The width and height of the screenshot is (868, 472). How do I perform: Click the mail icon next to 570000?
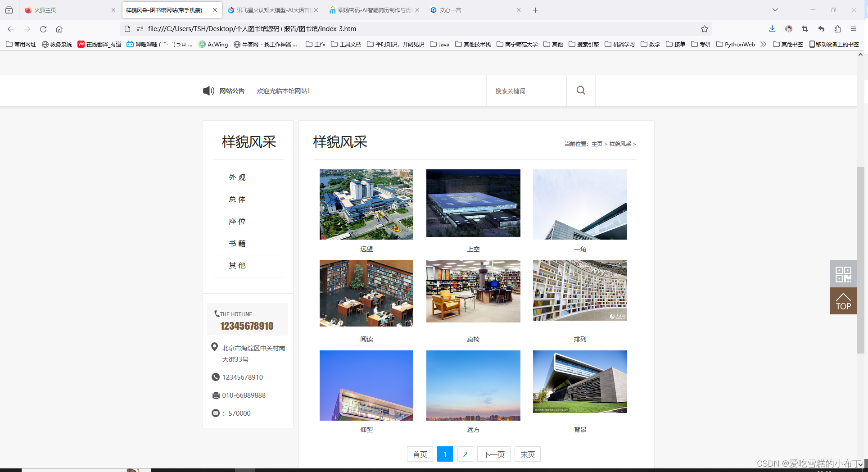(x=216, y=413)
